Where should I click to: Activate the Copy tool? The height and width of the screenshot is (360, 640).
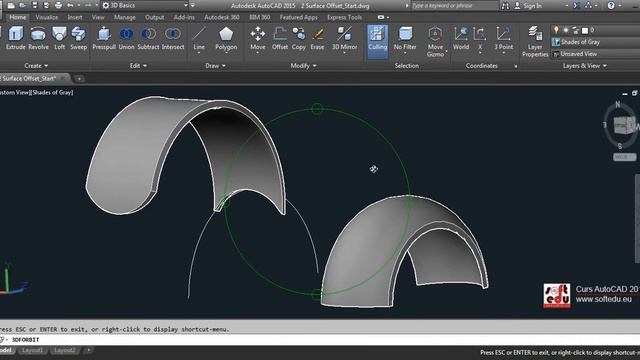pyautogui.click(x=298, y=38)
